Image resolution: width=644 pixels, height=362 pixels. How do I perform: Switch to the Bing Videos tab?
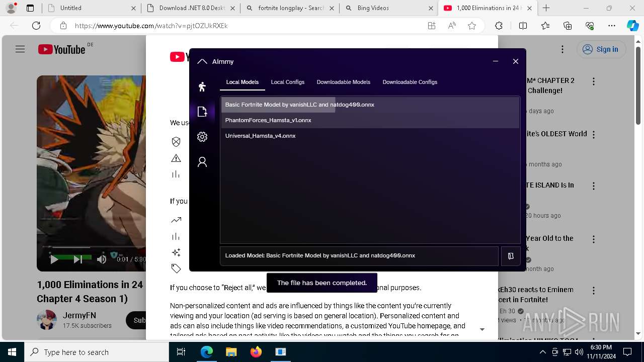[389, 8]
